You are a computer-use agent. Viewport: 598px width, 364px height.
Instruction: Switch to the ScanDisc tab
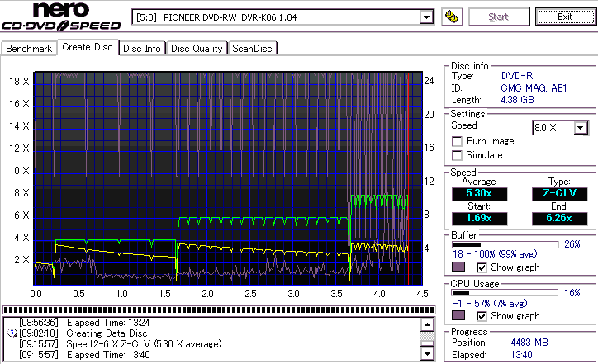tap(252, 49)
